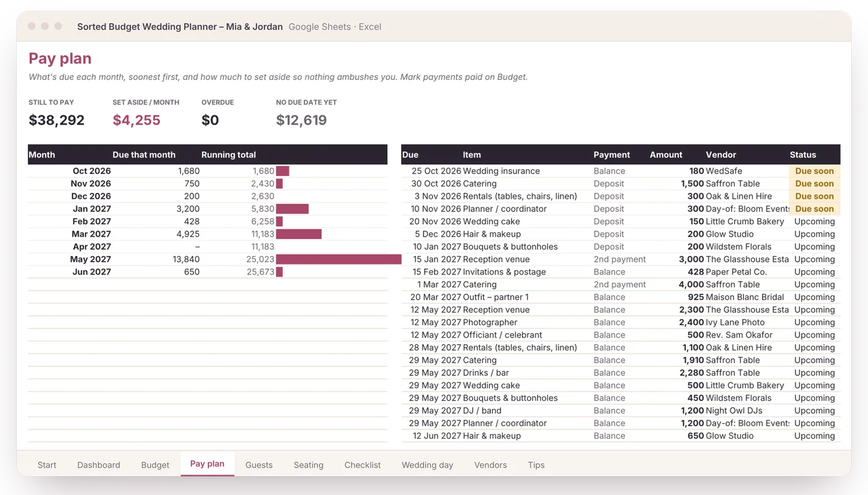Click the Jan 2027 running total bar
868x495 pixels.
[x=292, y=209]
